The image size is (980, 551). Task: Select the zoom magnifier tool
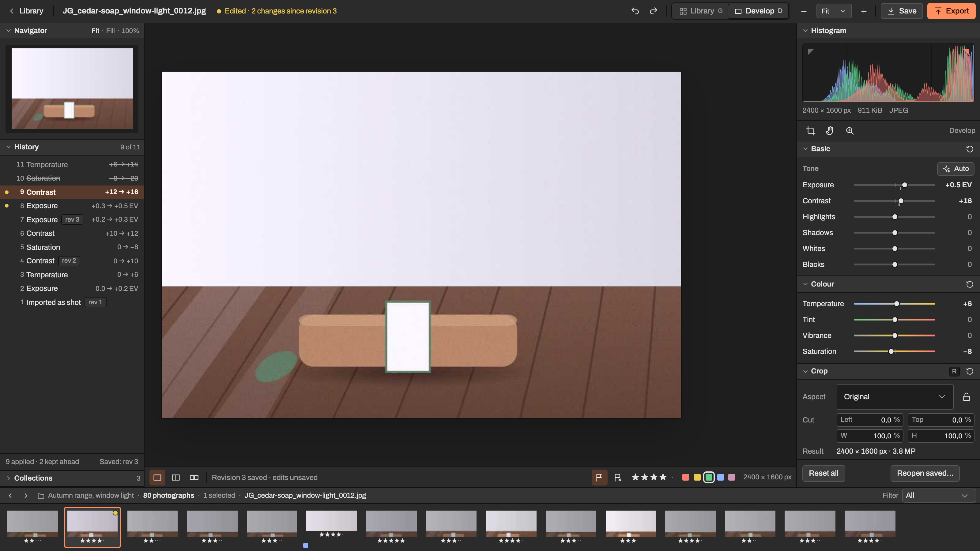click(x=850, y=130)
